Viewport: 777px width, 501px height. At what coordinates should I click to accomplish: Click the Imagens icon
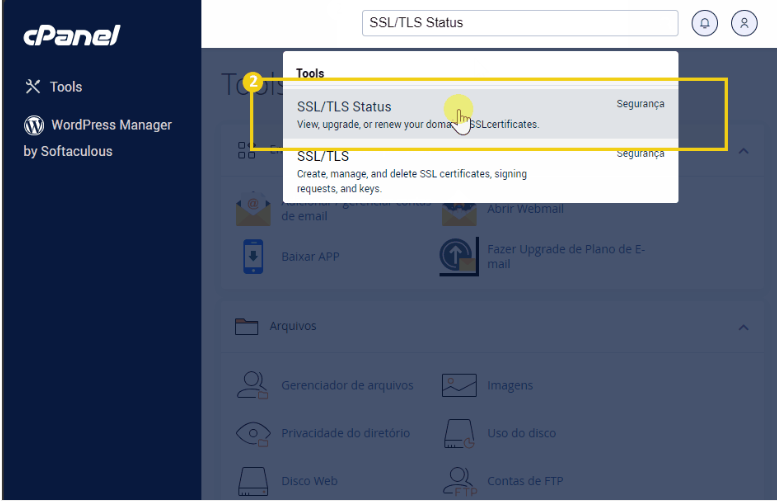[x=457, y=385]
